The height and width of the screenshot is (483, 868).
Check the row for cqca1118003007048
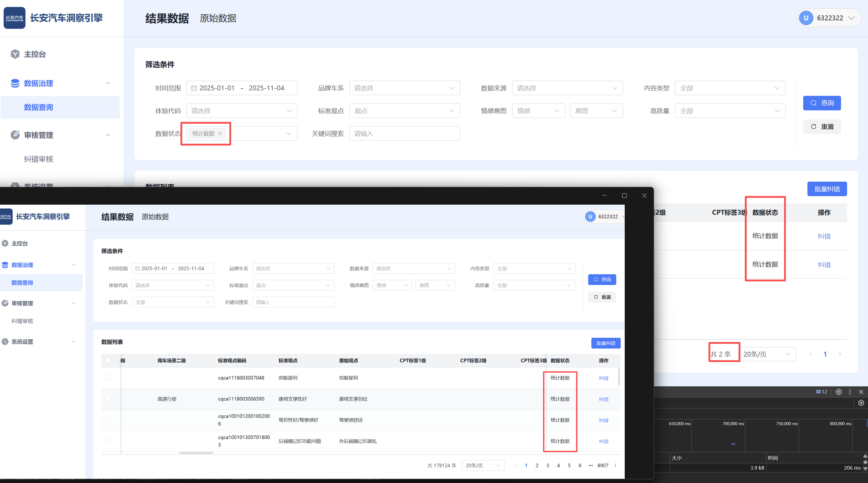(x=108, y=378)
